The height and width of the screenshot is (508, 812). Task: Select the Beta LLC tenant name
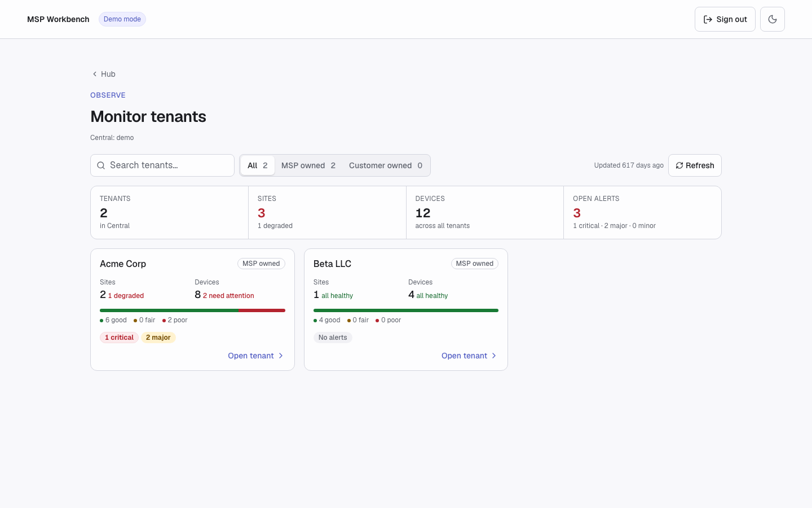click(332, 264)
